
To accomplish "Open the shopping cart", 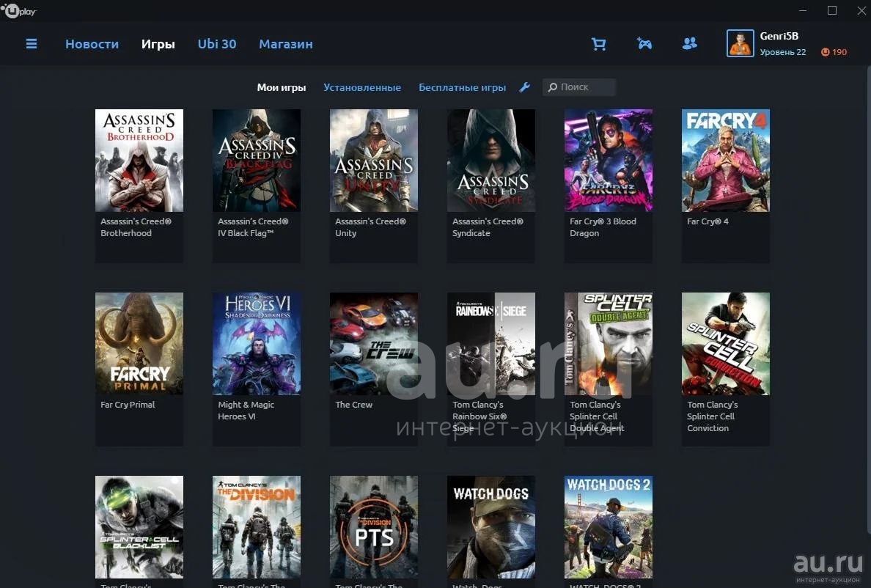I will click(x=599, y=44).
